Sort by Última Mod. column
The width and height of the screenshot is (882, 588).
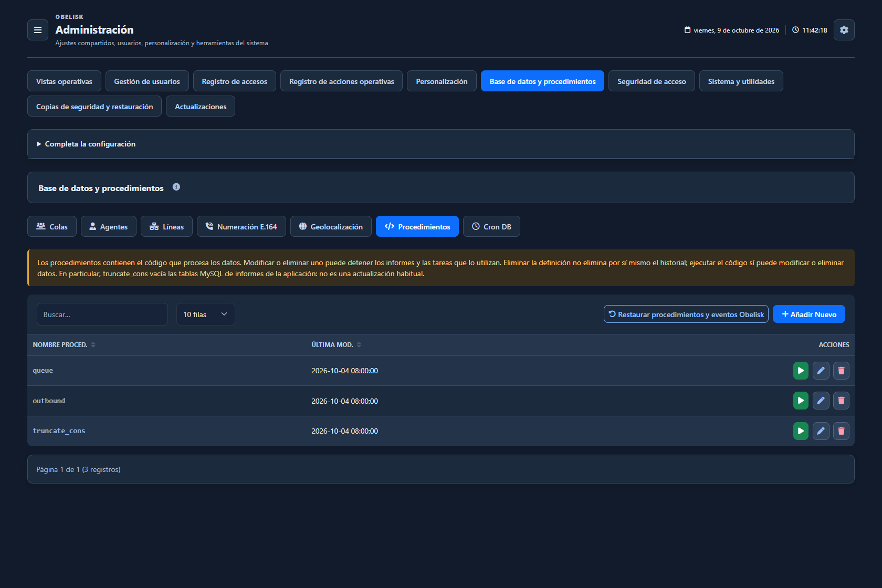click(336, 345)
